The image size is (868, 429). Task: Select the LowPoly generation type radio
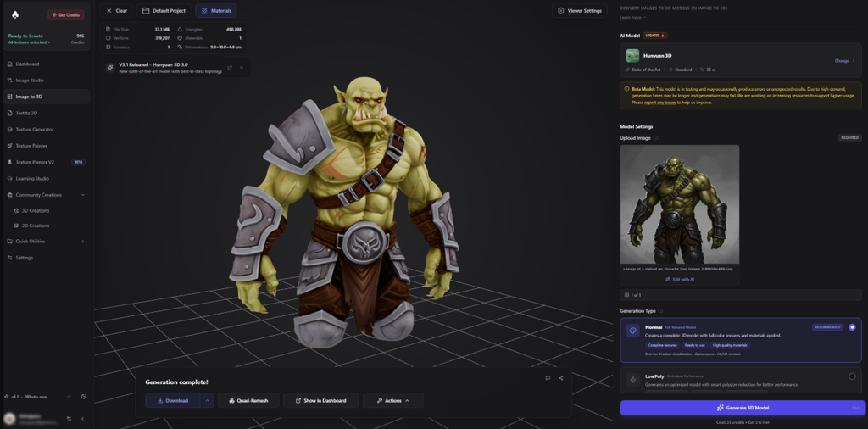coord(852,376)
